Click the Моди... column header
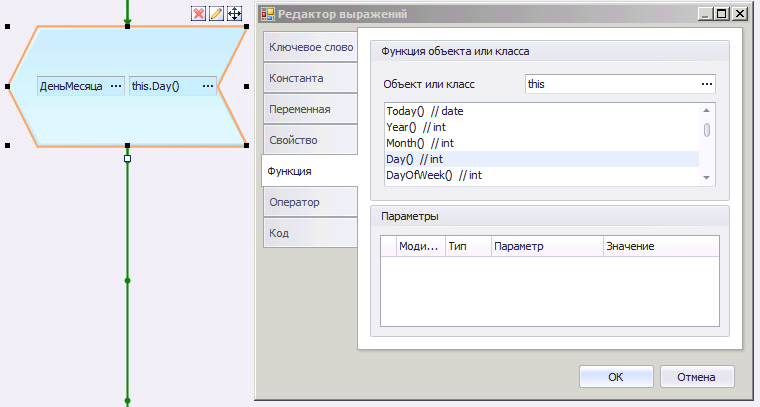The height and width of the screenshot is (407, 760). (420, 246)
